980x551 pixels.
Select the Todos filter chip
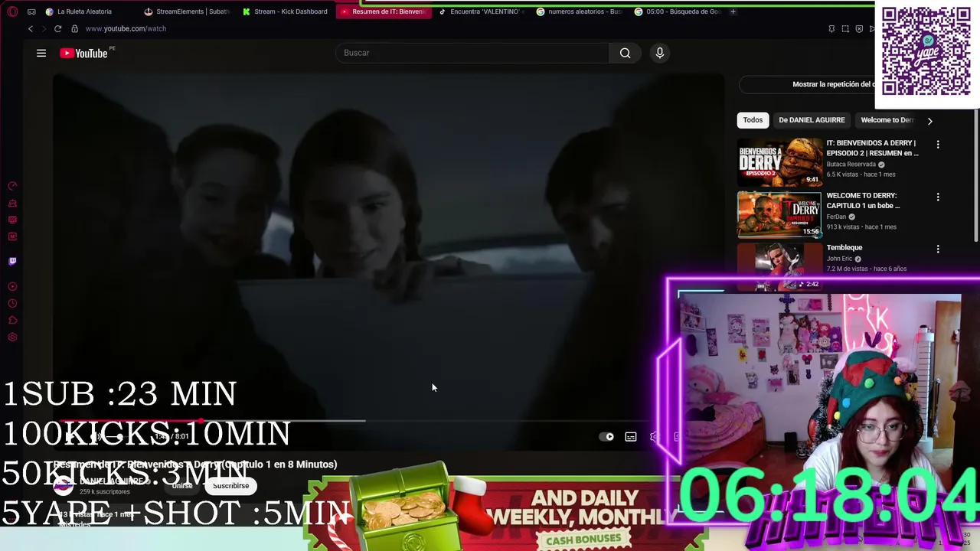753,120
